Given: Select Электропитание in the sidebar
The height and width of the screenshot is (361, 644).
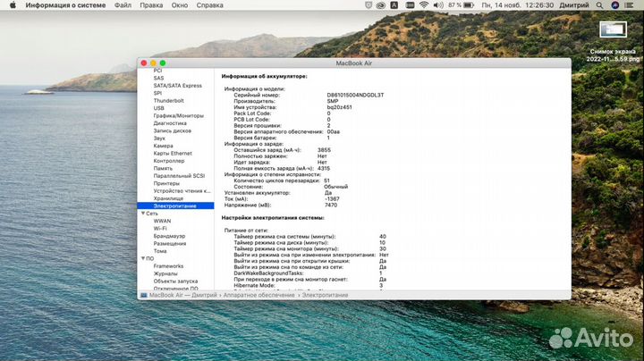Looking at the screenshot, I should (175, 206).
